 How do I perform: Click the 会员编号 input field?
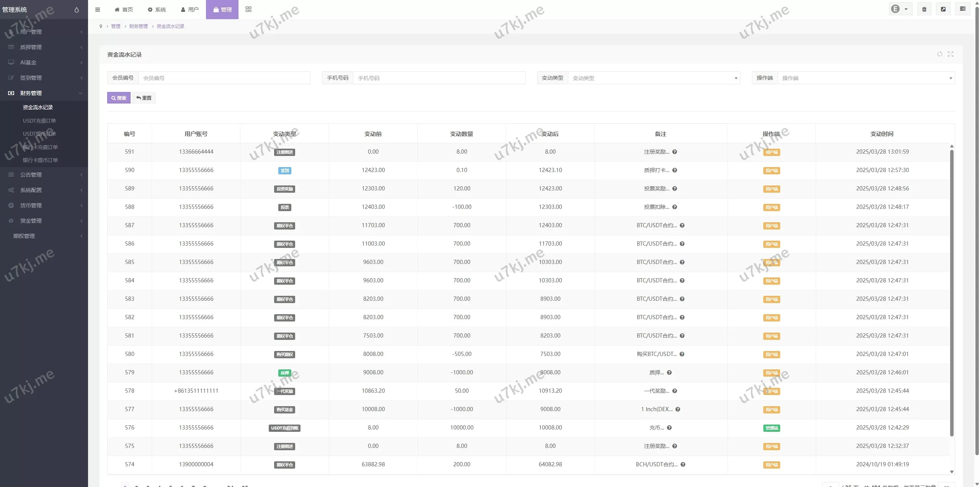224,78
